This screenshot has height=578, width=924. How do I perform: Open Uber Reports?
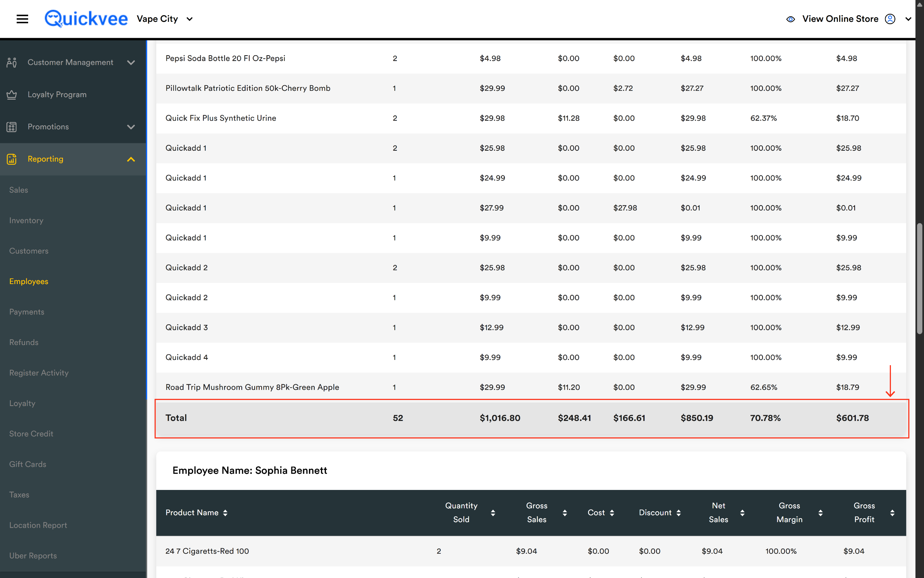click(33, 555)
